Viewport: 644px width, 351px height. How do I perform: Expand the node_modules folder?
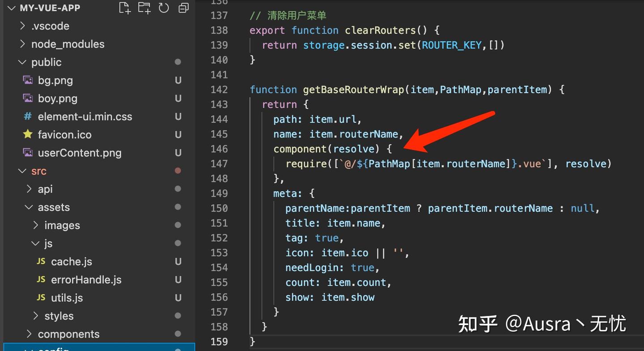(68, 44)
